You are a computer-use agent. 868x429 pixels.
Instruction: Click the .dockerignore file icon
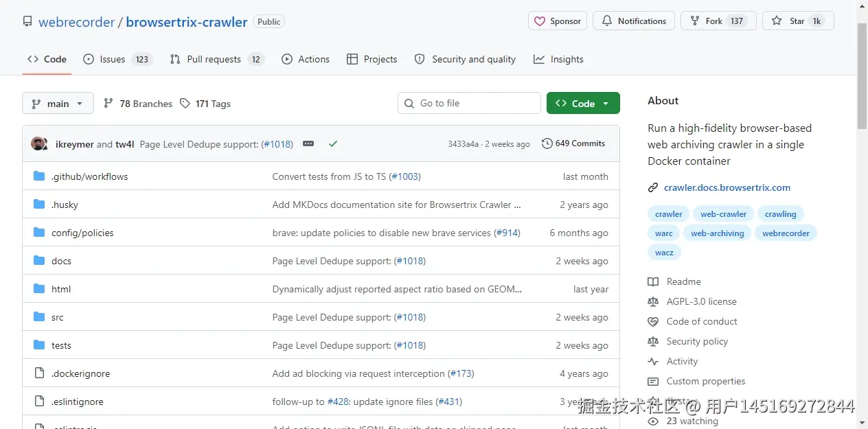(x=39, y=373)
